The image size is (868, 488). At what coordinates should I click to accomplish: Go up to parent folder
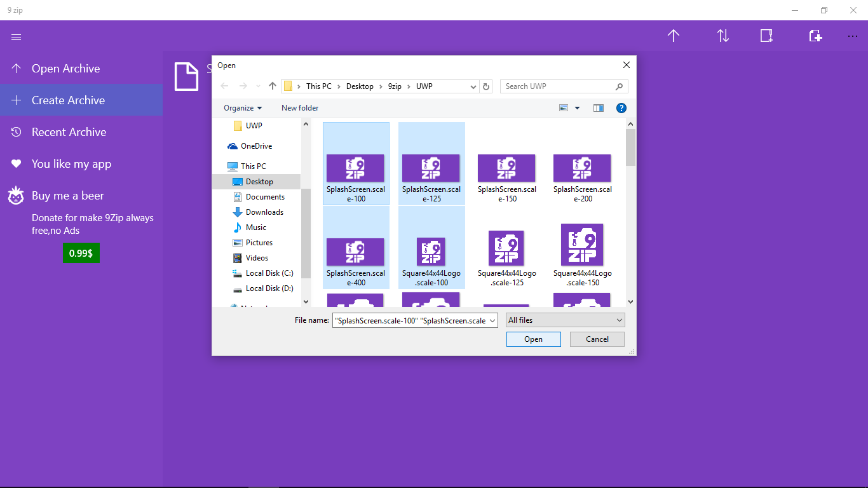coord(273,86)
